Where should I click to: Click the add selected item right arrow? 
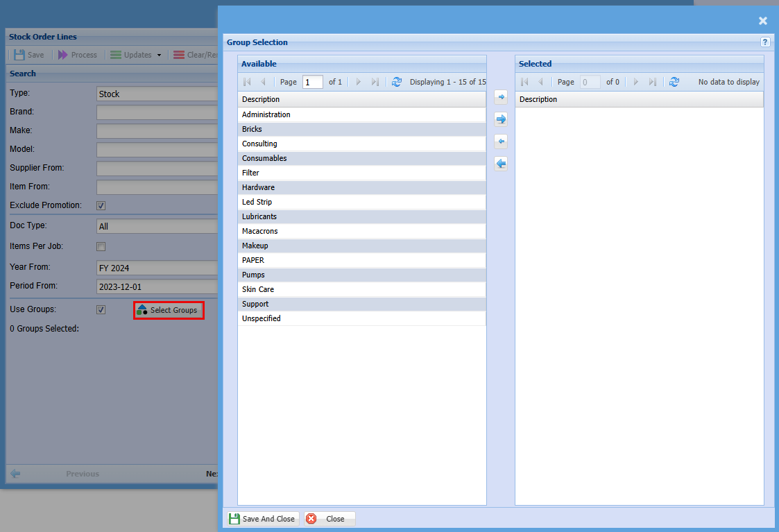point(501,97)
